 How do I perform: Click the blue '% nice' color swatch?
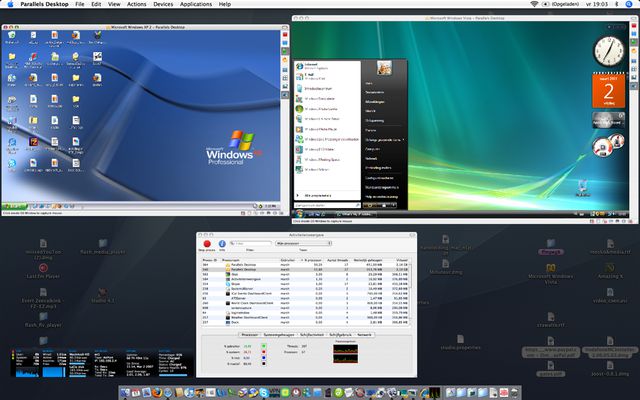pyautogui.click(x=264, y=358)
